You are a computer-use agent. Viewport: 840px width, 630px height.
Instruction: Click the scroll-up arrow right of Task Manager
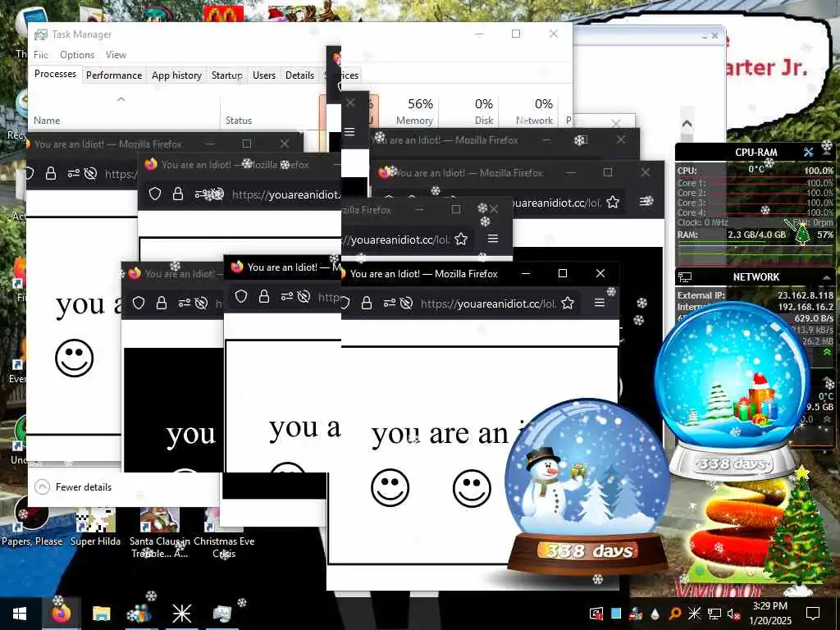pyautogui.click(x=687, y=124)
